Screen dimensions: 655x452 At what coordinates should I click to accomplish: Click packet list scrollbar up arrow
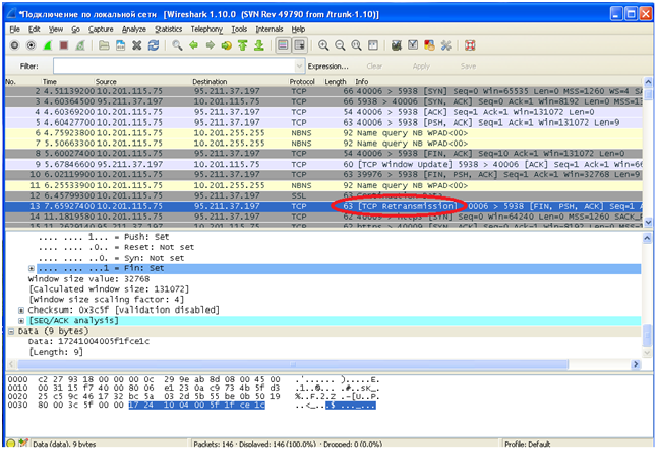point(648,82)
